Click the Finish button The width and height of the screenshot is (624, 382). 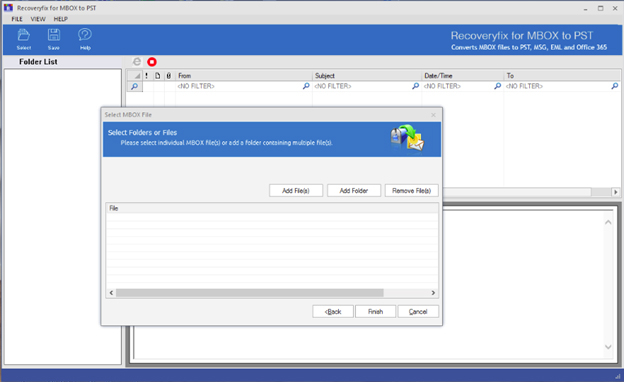click(375, 312)
